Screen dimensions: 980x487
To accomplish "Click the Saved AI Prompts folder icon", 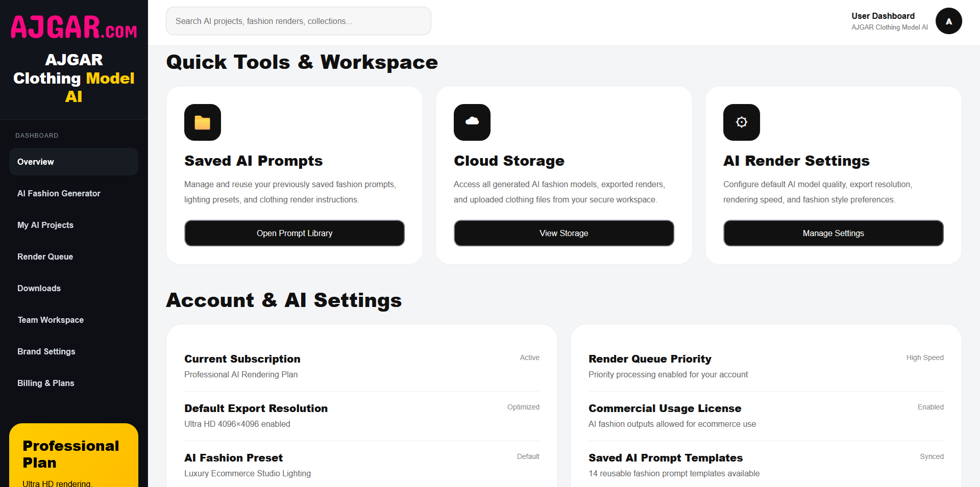I will coord(203,122).
